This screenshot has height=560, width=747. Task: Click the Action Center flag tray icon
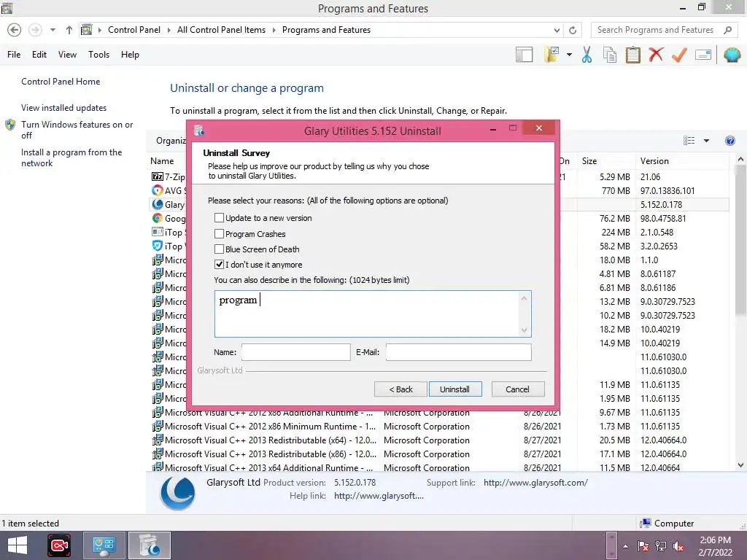coord(643,546)
